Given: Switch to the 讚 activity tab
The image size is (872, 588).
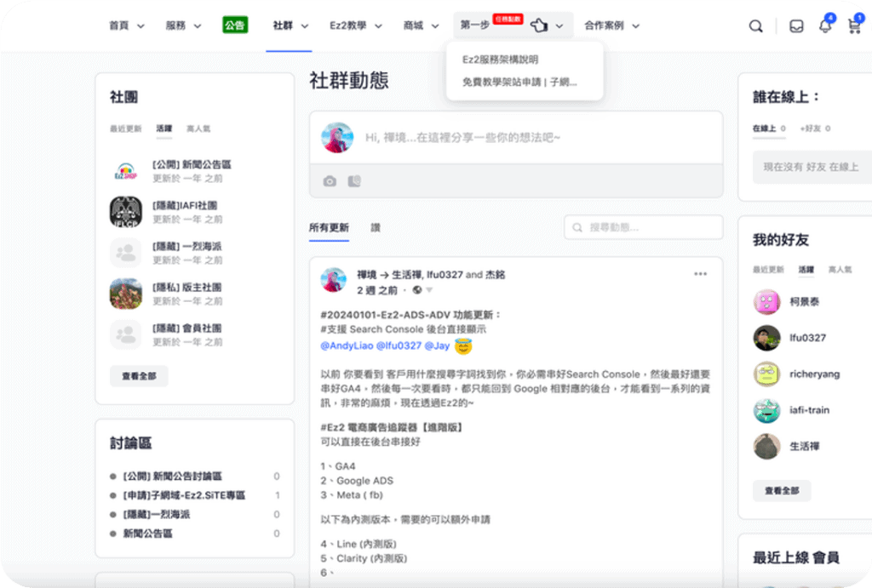Looking at the screenshot, I should coord(376,228).
